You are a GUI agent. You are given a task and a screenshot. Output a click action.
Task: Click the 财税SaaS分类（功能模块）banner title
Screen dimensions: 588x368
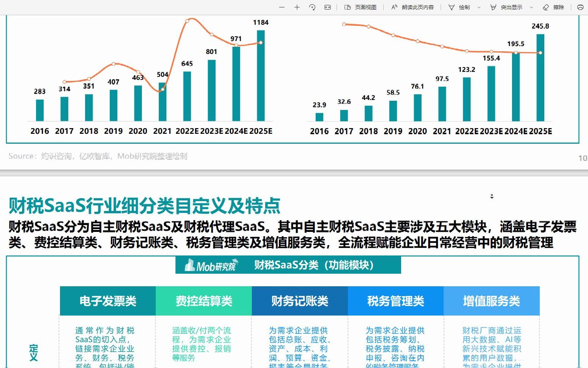click(x=314, y=265)
